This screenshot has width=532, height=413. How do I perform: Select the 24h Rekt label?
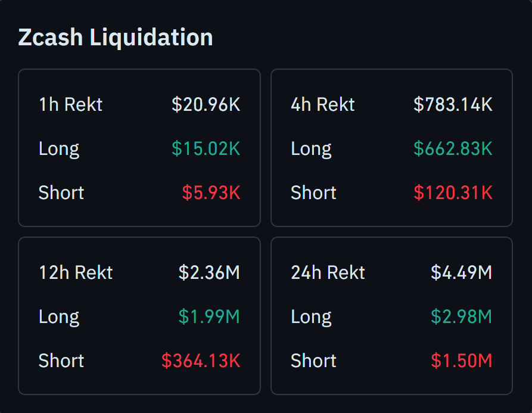point(328,273)
